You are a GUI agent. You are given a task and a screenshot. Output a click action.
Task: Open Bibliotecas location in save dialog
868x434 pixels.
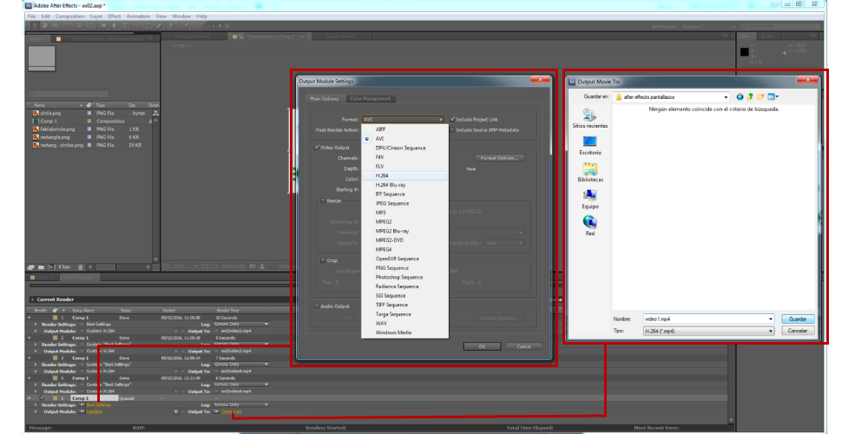click(590, 172)
